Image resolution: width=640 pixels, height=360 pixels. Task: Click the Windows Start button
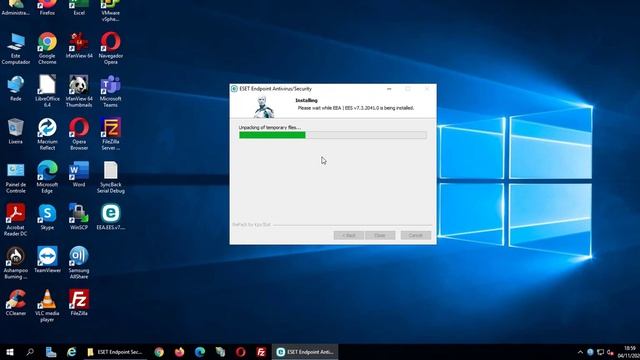[x=10, y=352]
